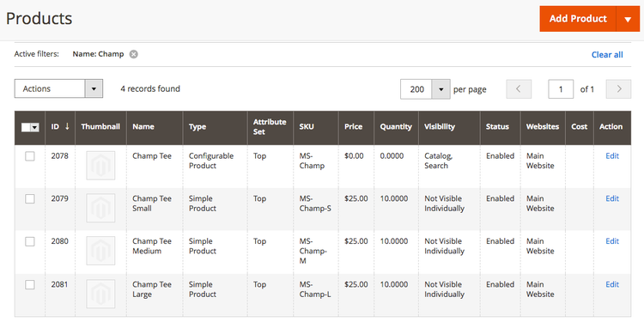Click the MS-Champ-S SKU cell
Viewport: 644px width, 328px height.
[x=315, y=209]
